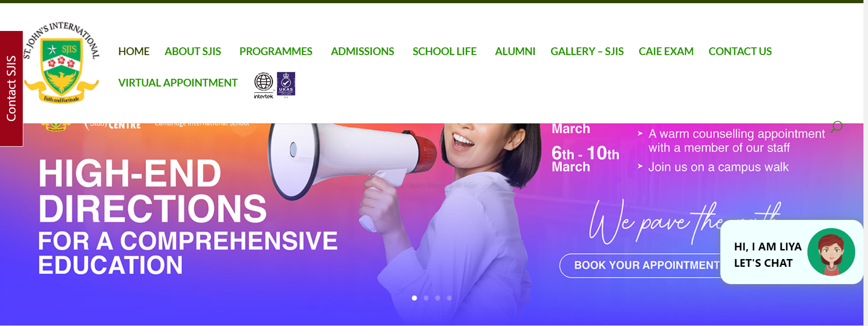868x326 pixels.
Task: Click the St. John's International school logo
Action: point(61,62)
